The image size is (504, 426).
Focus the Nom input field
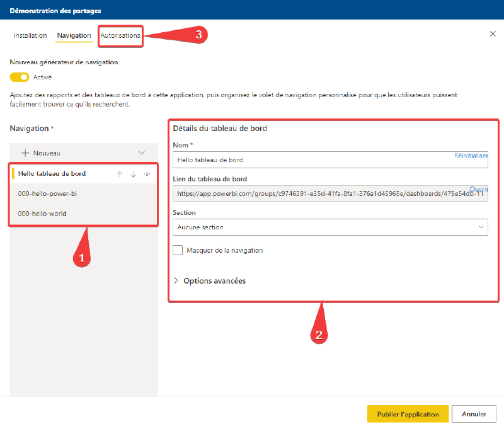330,160
